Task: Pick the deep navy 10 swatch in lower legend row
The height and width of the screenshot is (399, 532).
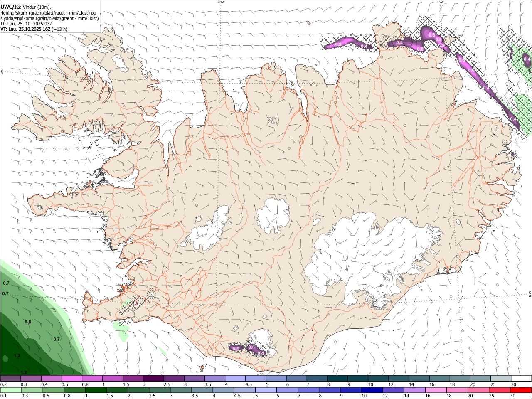Action: [x=373, y=390]
